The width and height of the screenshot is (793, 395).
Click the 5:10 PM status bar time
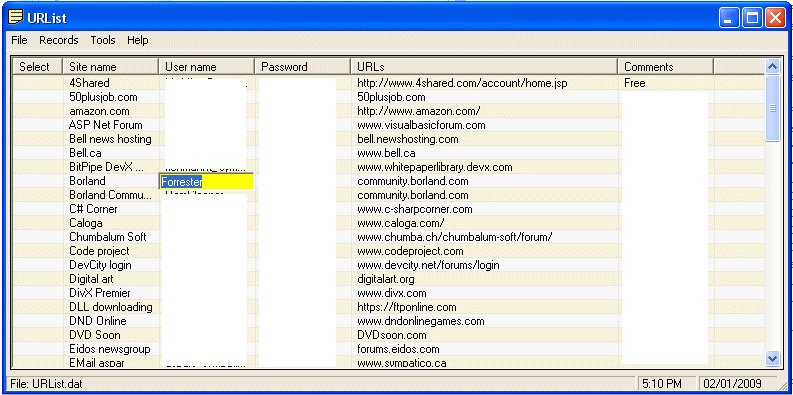point(662,384)
